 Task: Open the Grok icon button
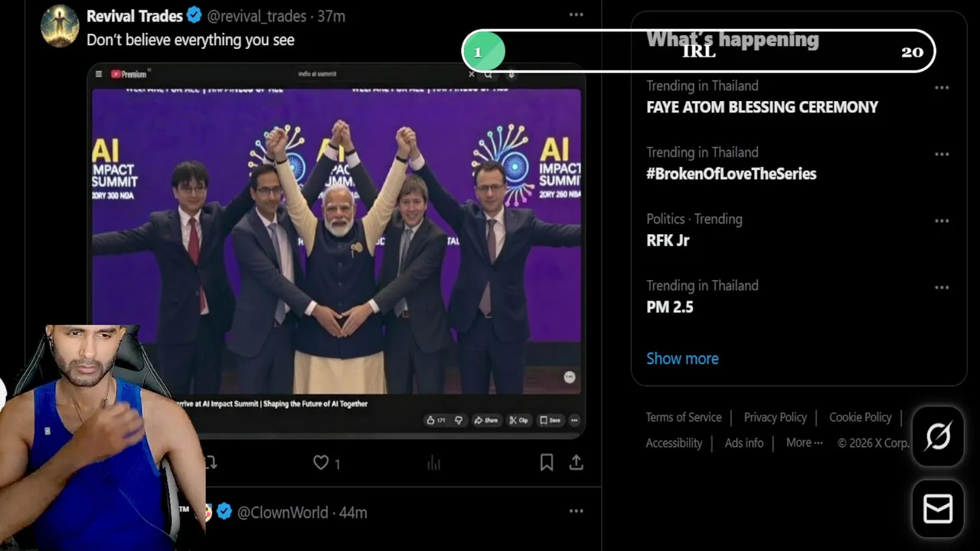[x=938, y=436]
